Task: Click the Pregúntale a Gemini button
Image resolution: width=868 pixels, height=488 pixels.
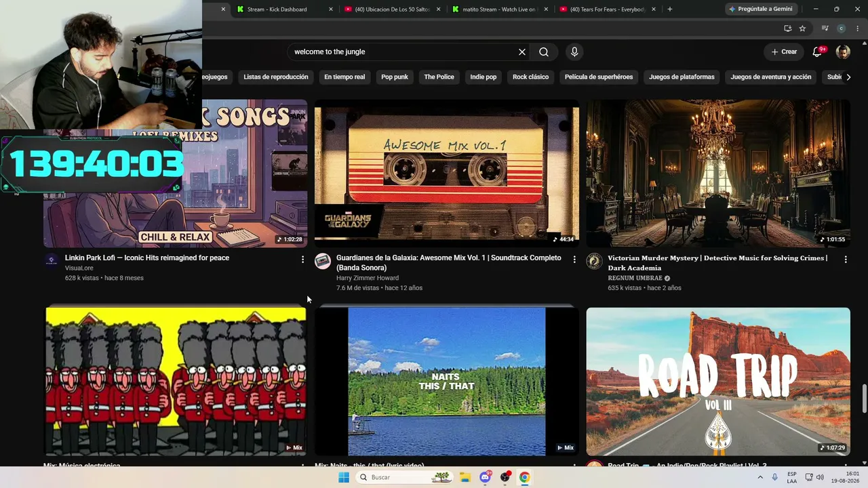Action: [x=760, y=9]
